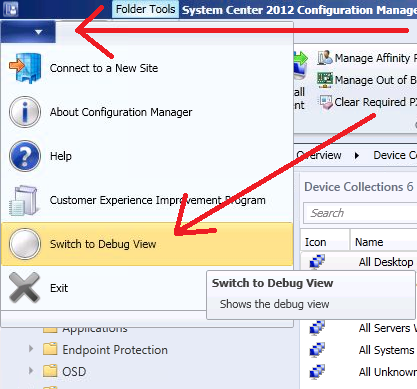This screenshot has width=417, height=389.
Task: Expand the OSD tree node
Action: (31, 371)
